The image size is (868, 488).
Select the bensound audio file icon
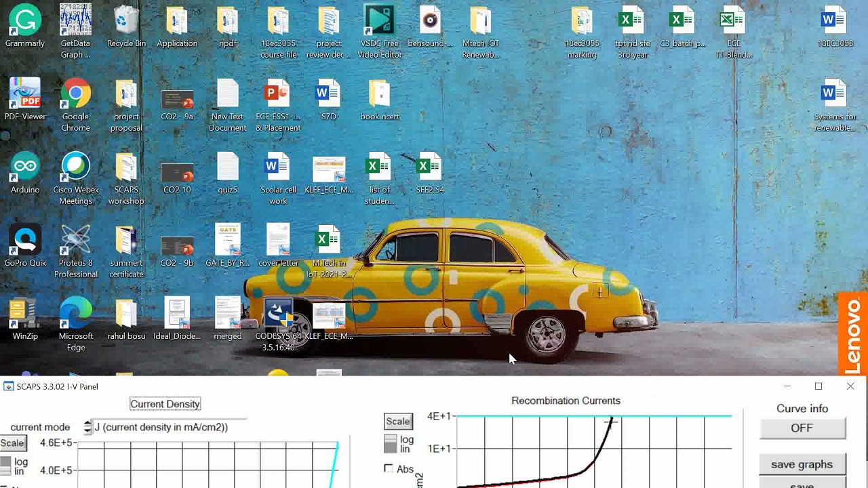[430, 27]
